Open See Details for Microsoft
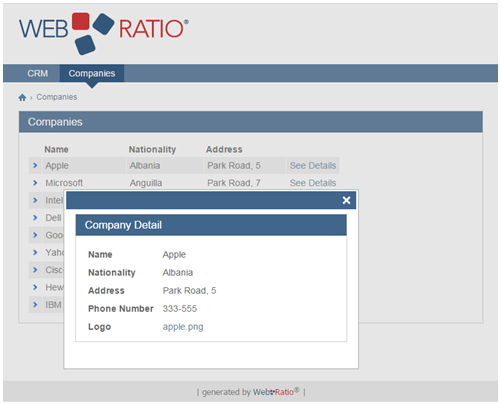This screenshot has height=404, width=501. coord(313,183)
